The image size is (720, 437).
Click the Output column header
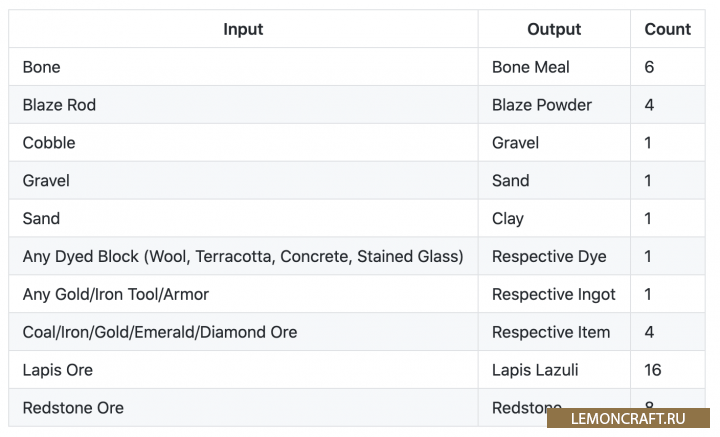pos(554,29)
